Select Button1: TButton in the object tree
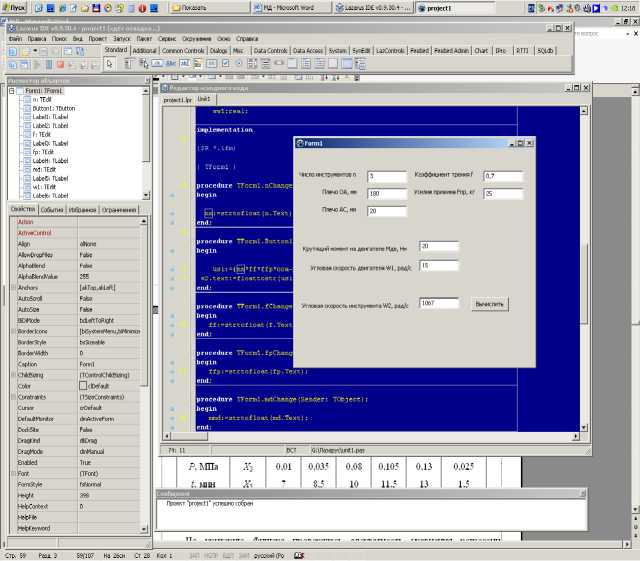The height and width of the screenshot is (561, 640). coord(52,108)
